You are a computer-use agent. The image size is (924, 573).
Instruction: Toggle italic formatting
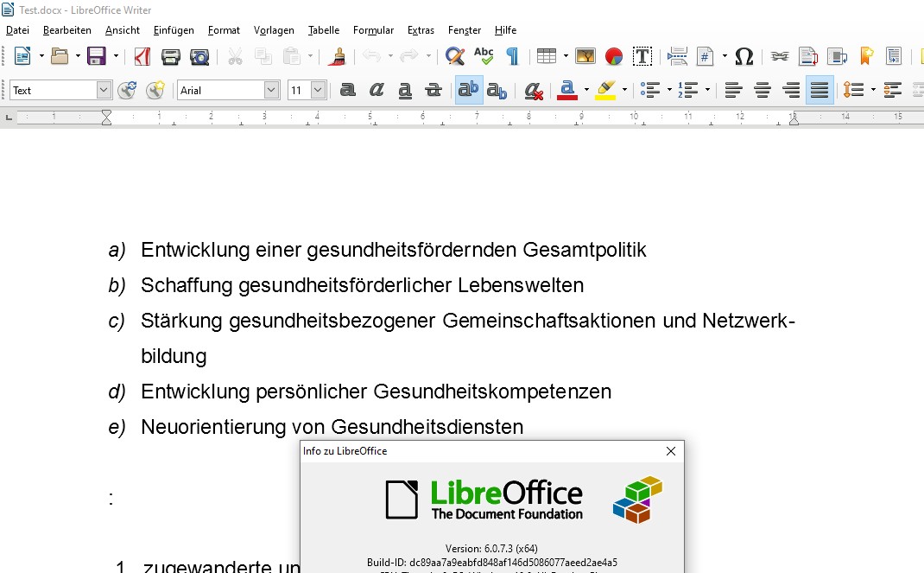pos(376,90)
